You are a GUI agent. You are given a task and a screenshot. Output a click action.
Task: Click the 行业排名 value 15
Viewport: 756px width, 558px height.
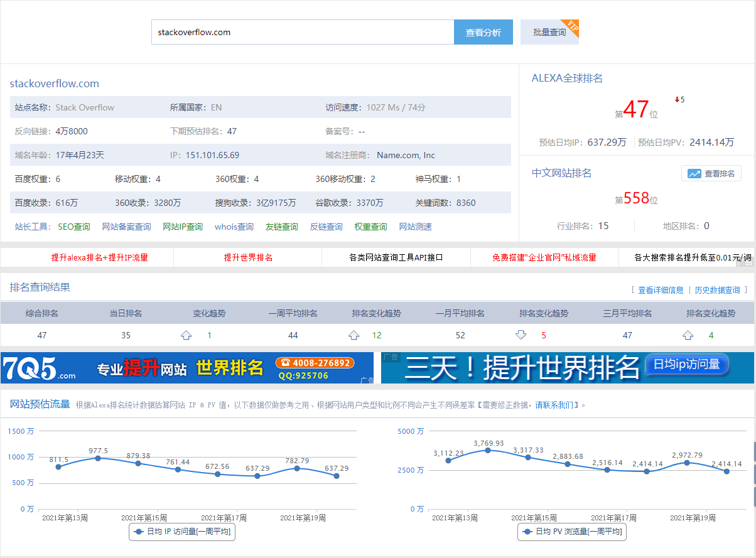pos(603,226)
